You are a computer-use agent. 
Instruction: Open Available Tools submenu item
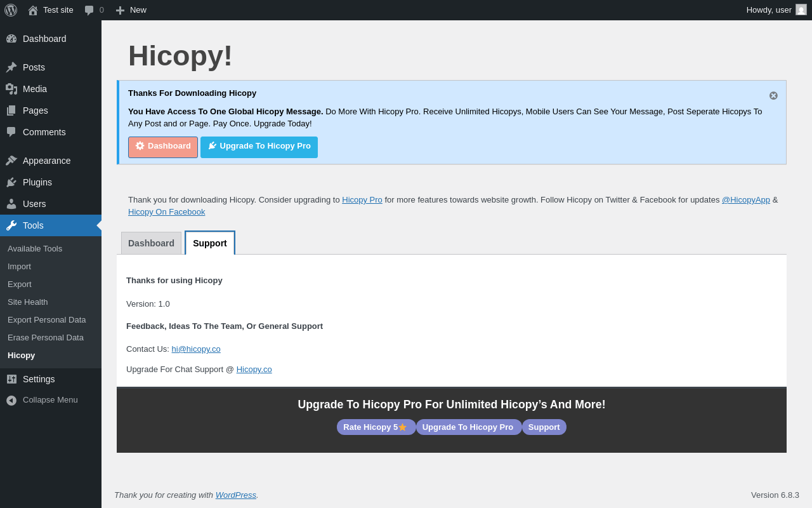click(35, 248)
